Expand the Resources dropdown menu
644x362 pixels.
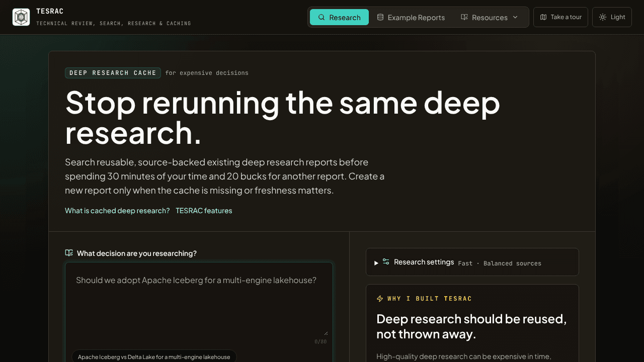click(x=489, y=17)
